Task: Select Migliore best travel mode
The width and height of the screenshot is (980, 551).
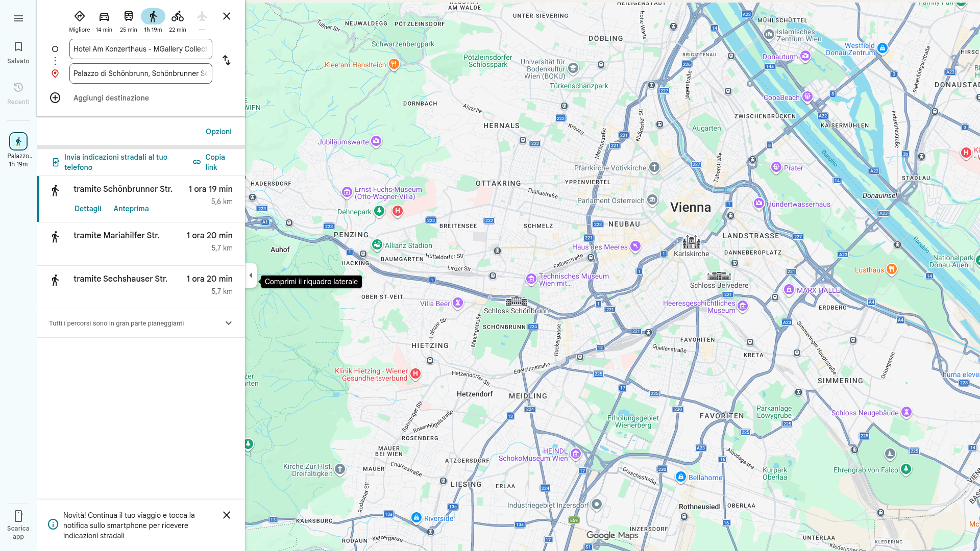Action: pyautogui.click(x=80, y=21)
